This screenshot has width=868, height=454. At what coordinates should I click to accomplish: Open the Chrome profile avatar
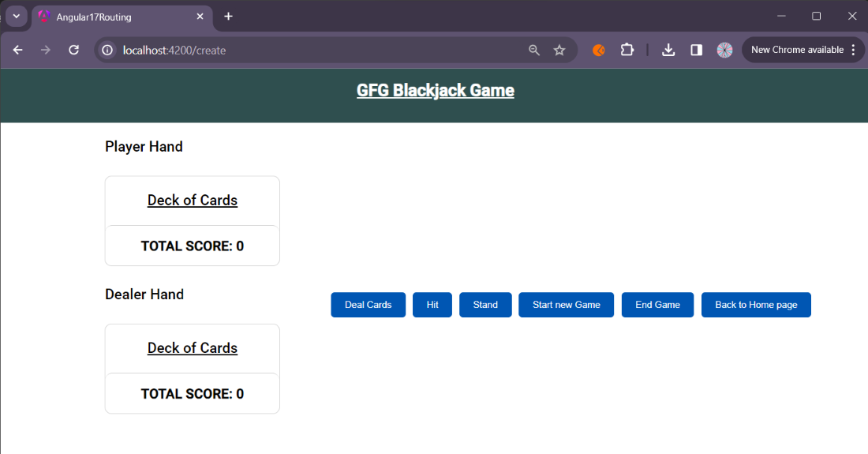(x=724, y=51)
